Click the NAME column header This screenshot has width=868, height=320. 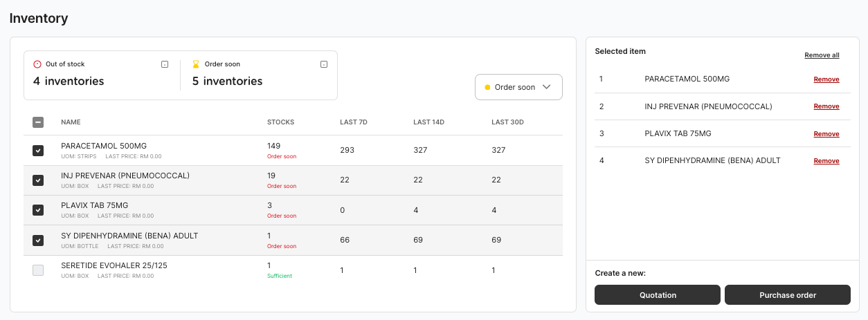click(x=71, y=122)
